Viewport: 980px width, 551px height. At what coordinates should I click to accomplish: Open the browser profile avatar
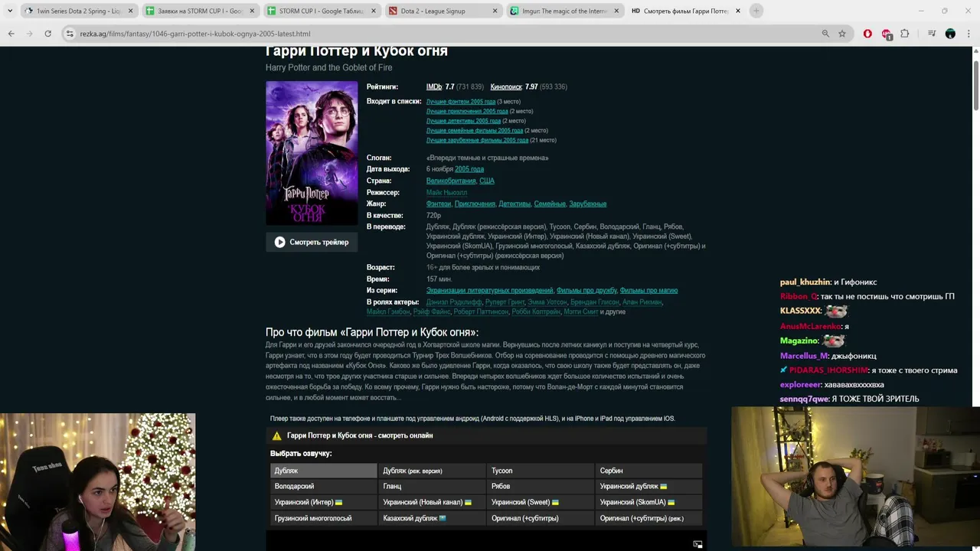tap(950, 34)
